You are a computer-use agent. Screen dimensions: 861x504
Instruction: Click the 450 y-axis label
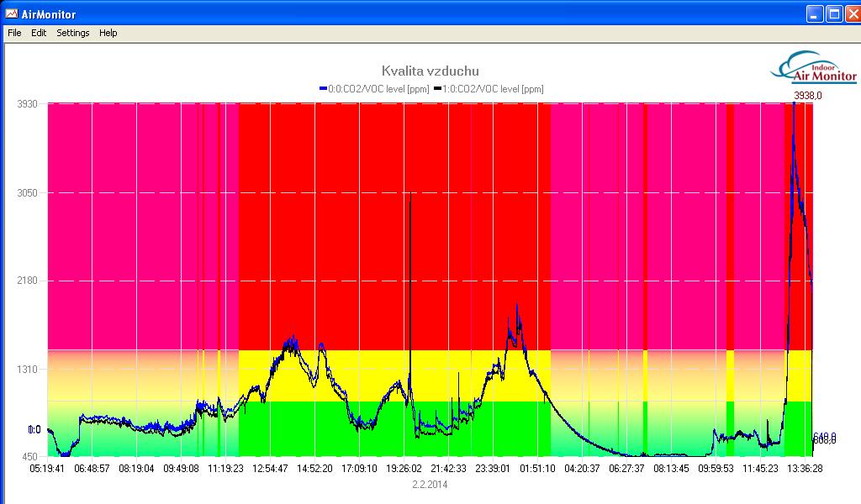30,457
